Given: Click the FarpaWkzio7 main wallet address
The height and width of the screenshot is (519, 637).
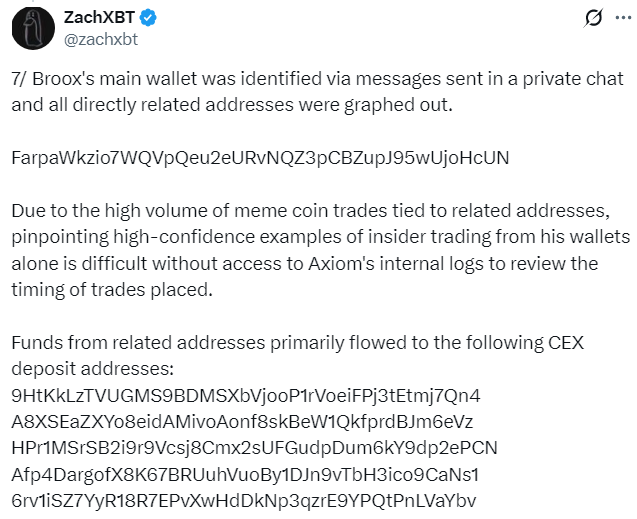Looking at the screenshot, I should (260, 158).
